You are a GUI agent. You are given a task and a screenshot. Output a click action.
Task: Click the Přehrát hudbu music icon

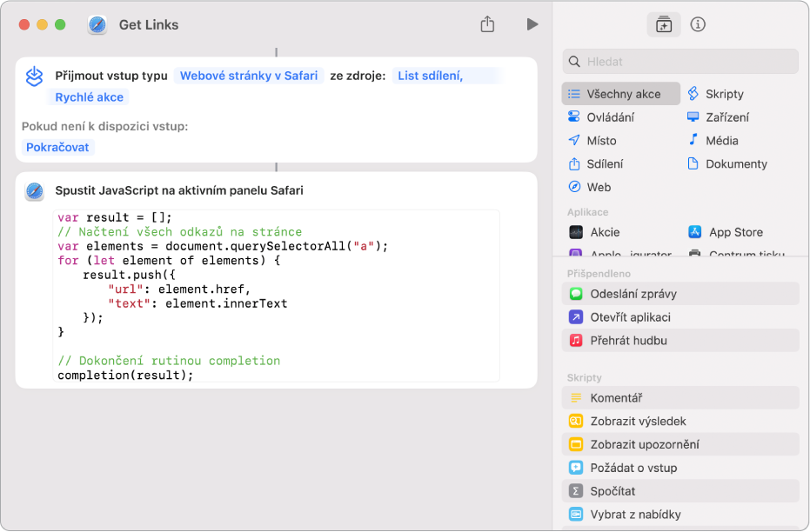click(x=576, y=341)
